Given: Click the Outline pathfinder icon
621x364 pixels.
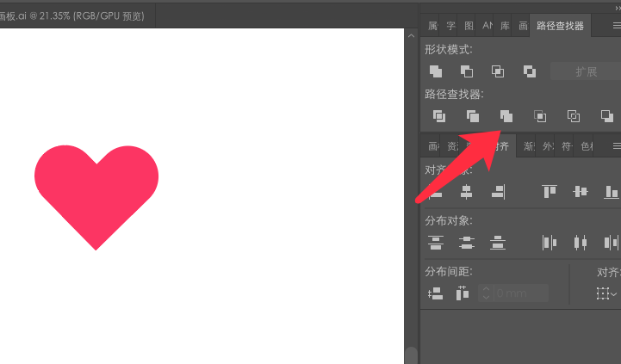Looking at the screenshot, I should pos(574,116).
